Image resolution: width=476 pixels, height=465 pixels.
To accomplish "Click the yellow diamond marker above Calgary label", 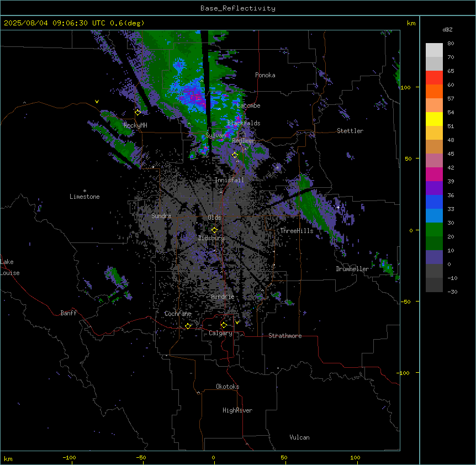I will (224, 325).
